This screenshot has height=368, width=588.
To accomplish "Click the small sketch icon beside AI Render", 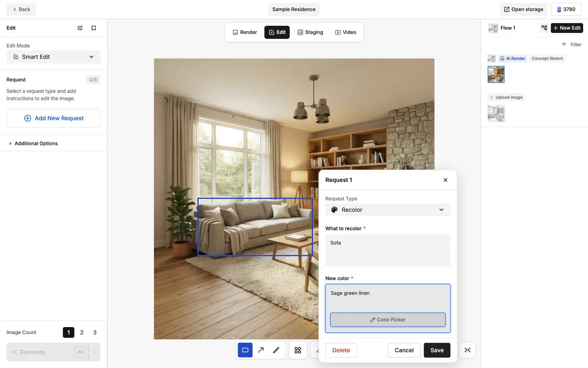I will coord(492,59).
